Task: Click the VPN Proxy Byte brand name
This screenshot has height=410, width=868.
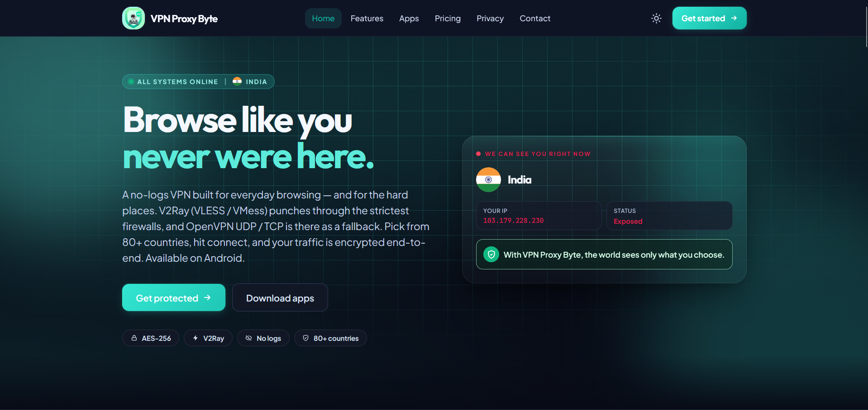Action: point(184,19)
